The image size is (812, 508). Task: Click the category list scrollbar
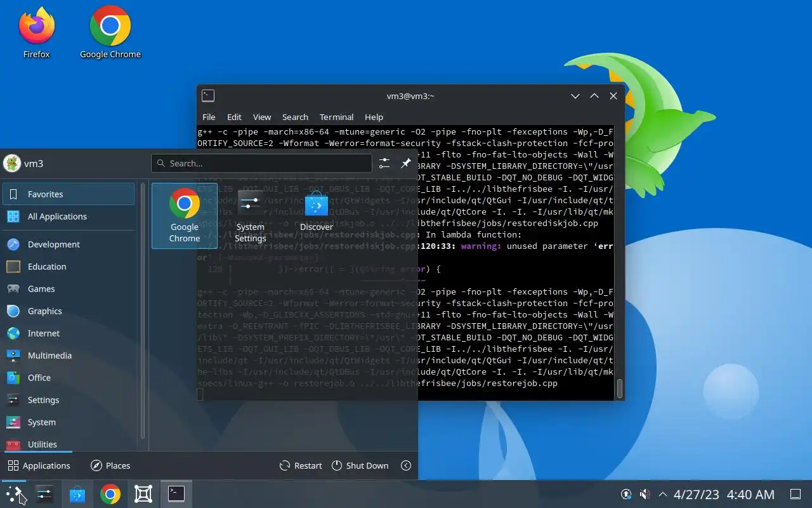[143, 311]
